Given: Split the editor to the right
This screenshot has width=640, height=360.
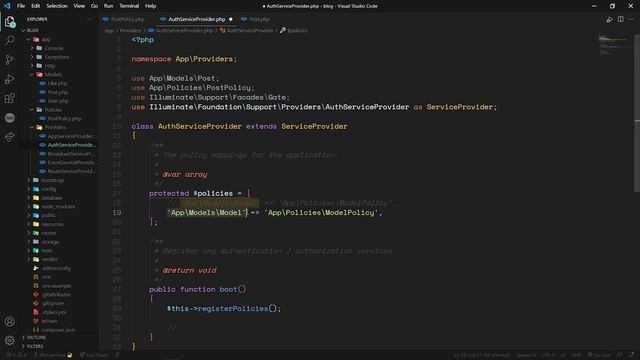Looking at the screenshot, I should click(x=620, y=19).
